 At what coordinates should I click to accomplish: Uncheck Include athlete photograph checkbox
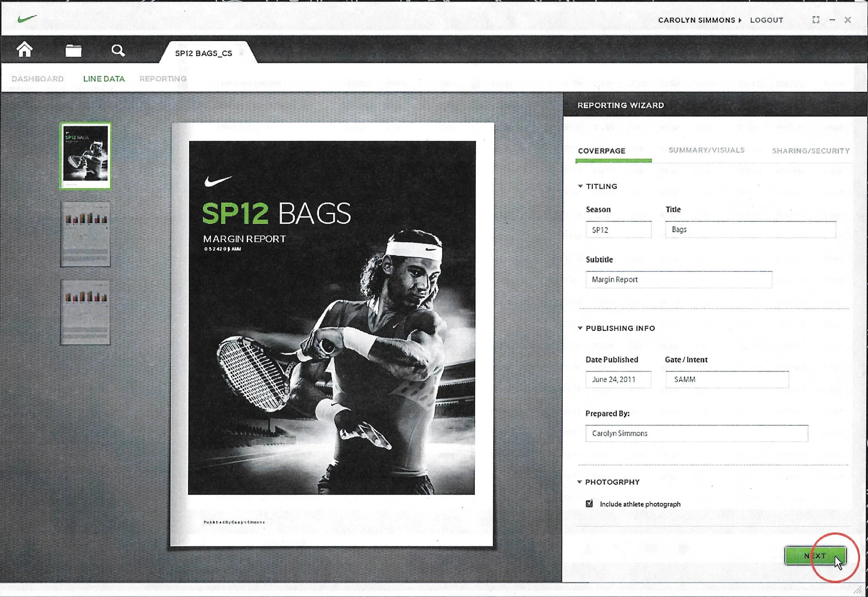point(589,503)
